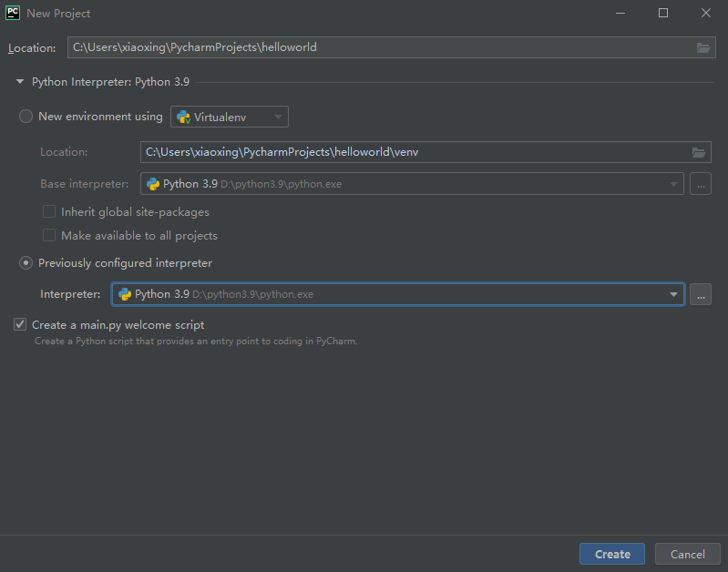Click the ellipsis button next to Interpreter dropdown
This screenshot has width=728, height=572.
point(701,294)
